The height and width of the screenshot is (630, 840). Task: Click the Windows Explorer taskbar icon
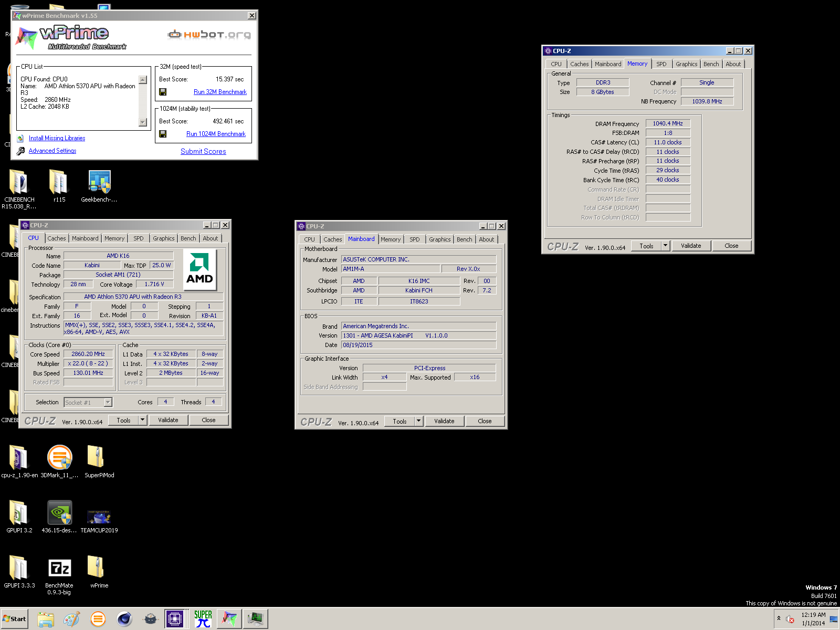46,619
